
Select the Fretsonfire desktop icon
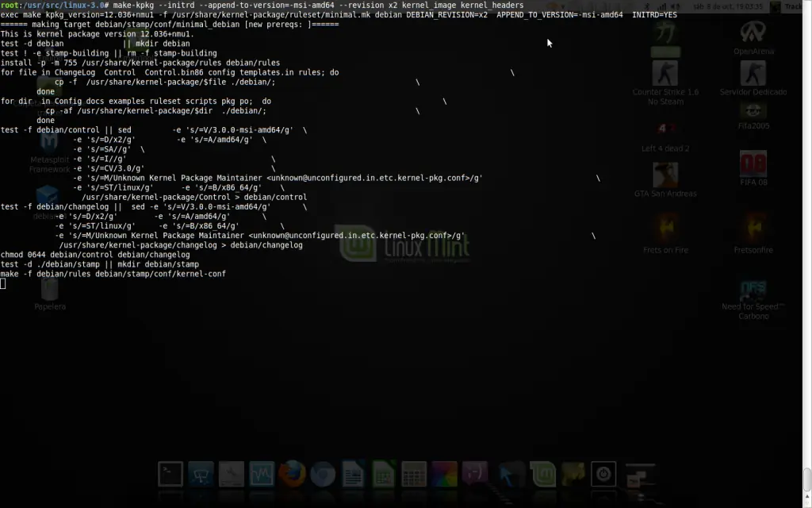[x=753, y=233]
